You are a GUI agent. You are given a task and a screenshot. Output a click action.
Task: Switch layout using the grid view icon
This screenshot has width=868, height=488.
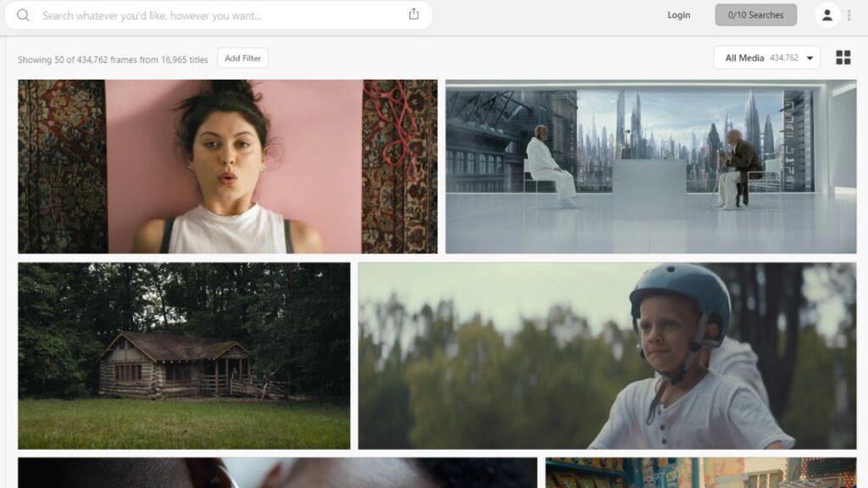tap(843, 58)
